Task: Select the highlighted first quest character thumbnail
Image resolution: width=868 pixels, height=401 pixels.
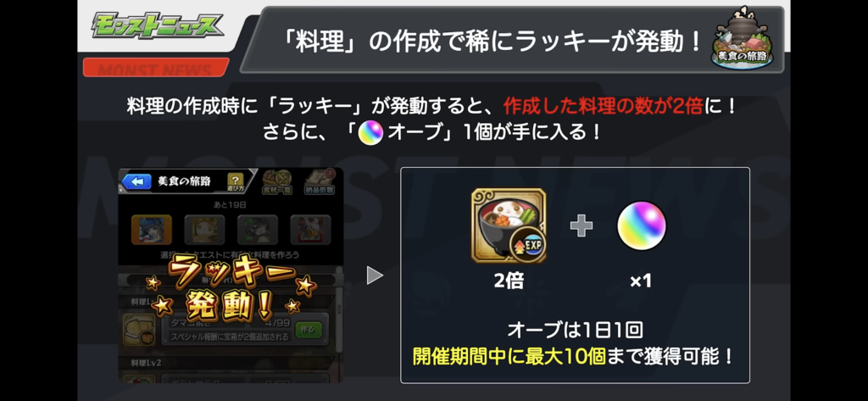Action: [151, 230]
